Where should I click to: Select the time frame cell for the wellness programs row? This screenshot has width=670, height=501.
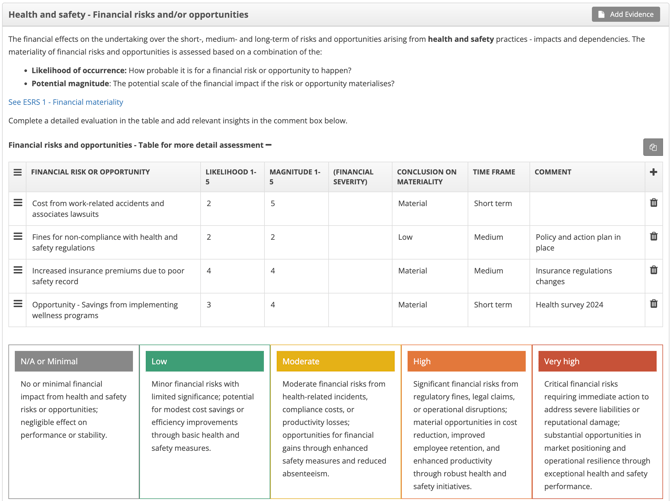[496, 305]
